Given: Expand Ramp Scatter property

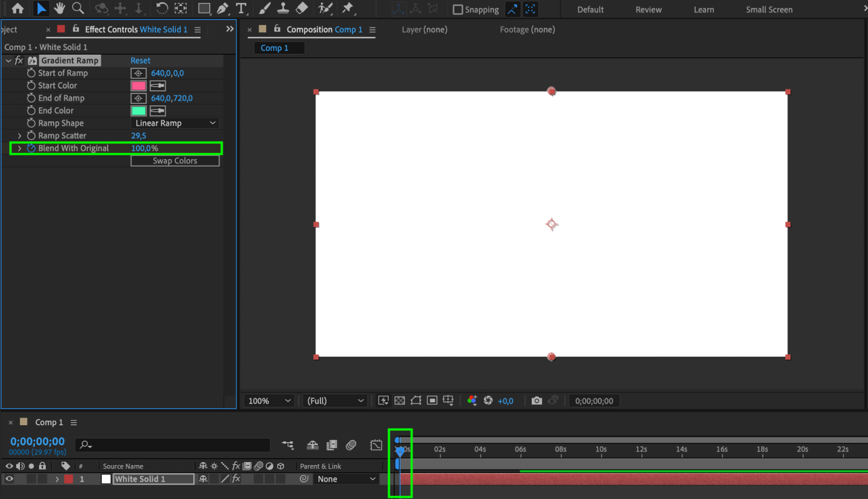Looking at the screenshot, I should [20, 136].
